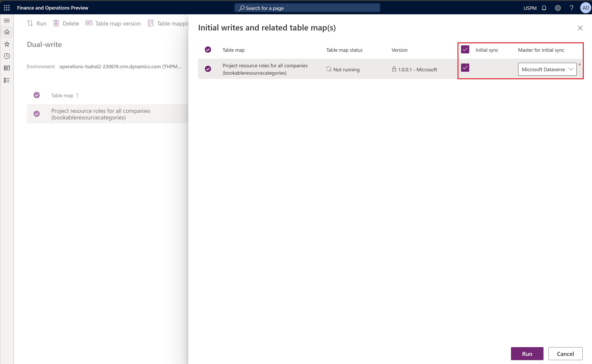Click the settings gear icon in top bar
Image resolution: width=592 pixels, height=364 pixels.
tap(558, 8)
